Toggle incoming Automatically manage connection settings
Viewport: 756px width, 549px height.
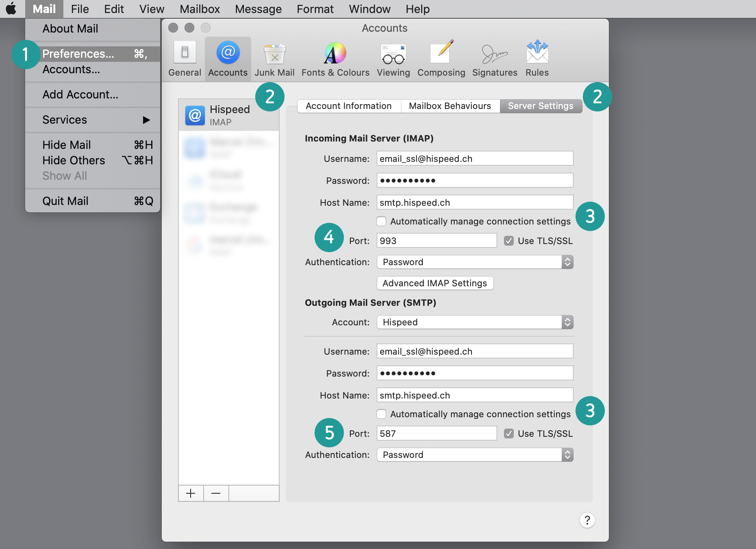[381, 221]
